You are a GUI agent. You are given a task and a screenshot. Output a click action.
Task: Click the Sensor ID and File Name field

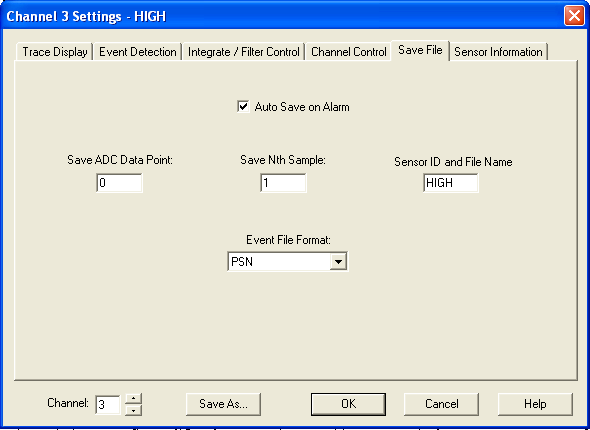click(451, 183)
